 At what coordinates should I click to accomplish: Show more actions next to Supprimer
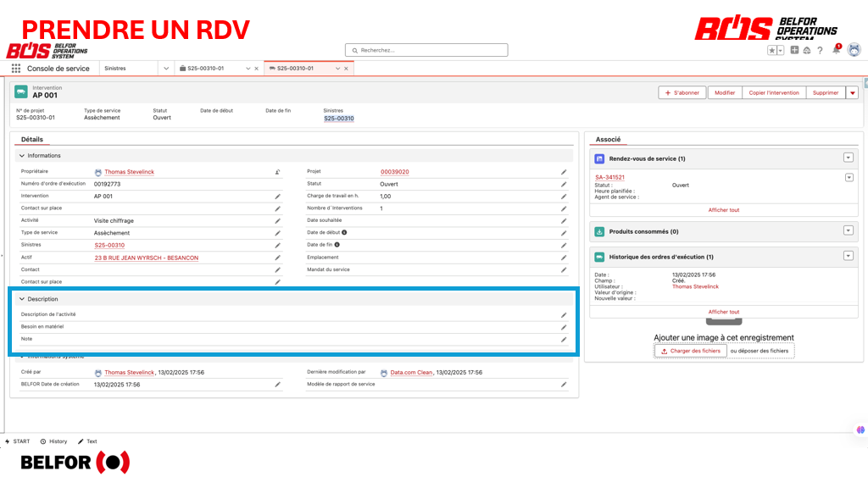coord(853,93)
